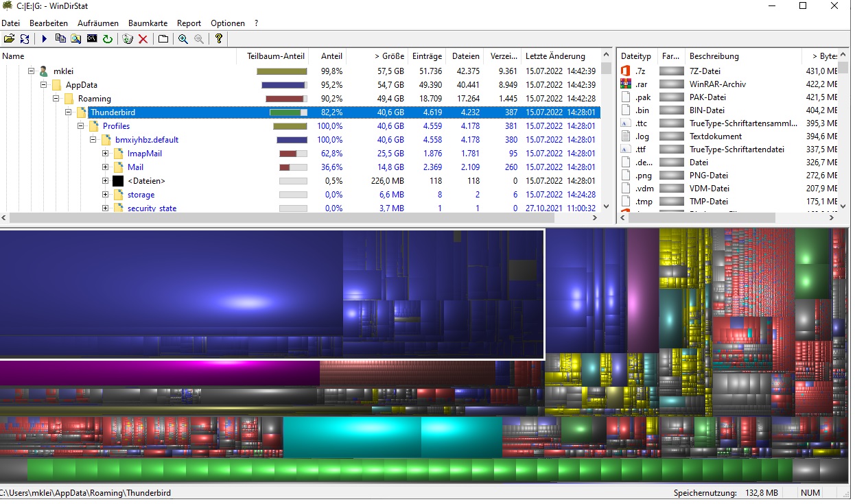This screenshot has width=855, height=504.
Task: Select the security_state tree row
Action: coord(300,208)
